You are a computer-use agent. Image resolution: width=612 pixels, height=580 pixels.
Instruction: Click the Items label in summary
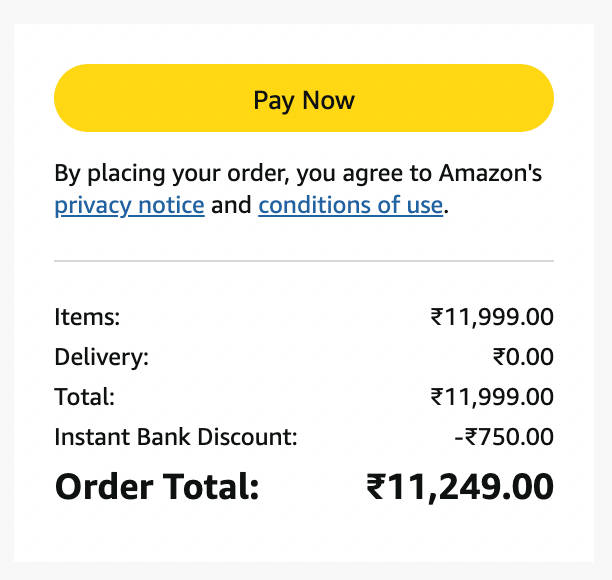[x=87, y=318]
